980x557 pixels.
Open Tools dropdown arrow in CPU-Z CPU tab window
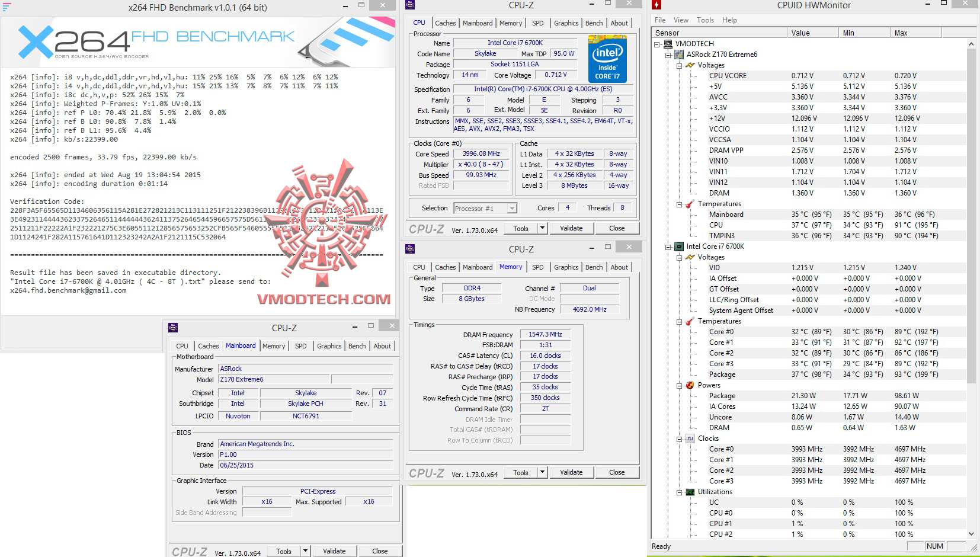542,228
